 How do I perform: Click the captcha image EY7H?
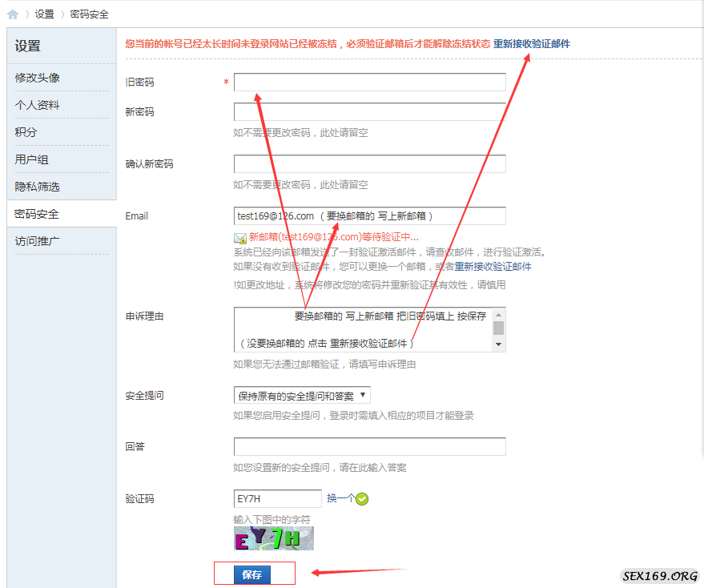[273, 538]
